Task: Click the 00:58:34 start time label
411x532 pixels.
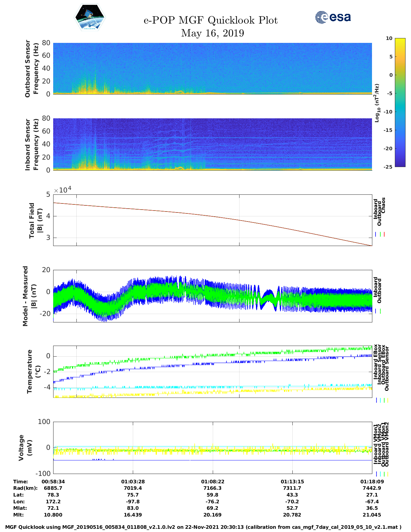Action: click(53, 481)
